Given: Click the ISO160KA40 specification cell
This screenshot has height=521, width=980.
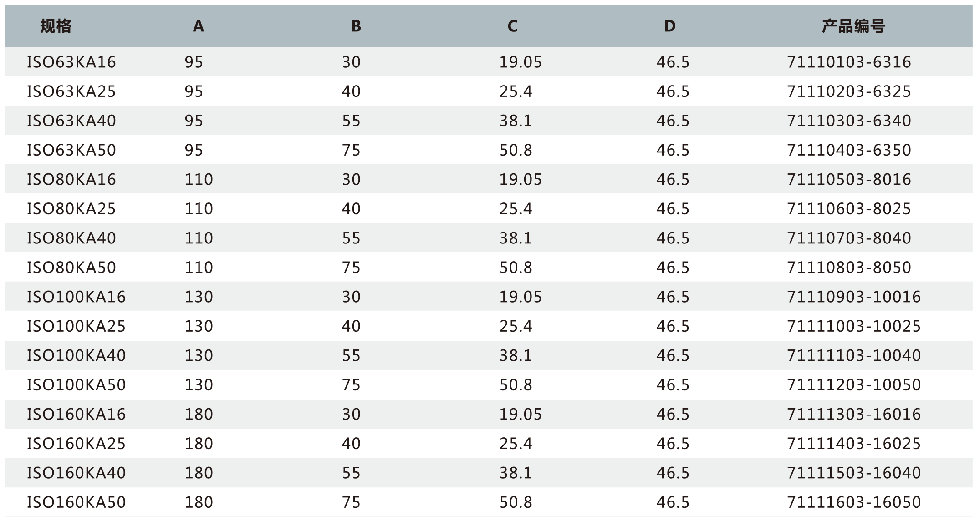Looking at the screenshot, I should (76, 473).
